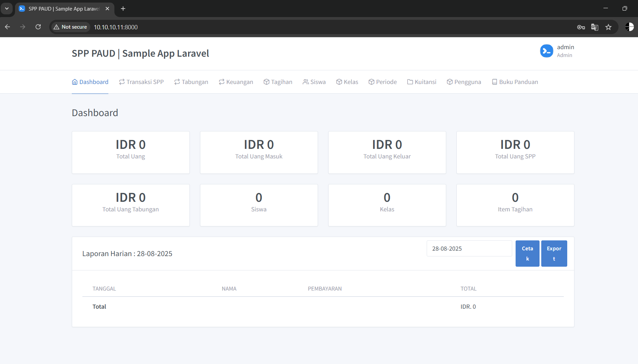The height and width of the screenshot is (364, 638).
Task: Click the admin terminal avatar icon
Action: [x=546, y=51]
